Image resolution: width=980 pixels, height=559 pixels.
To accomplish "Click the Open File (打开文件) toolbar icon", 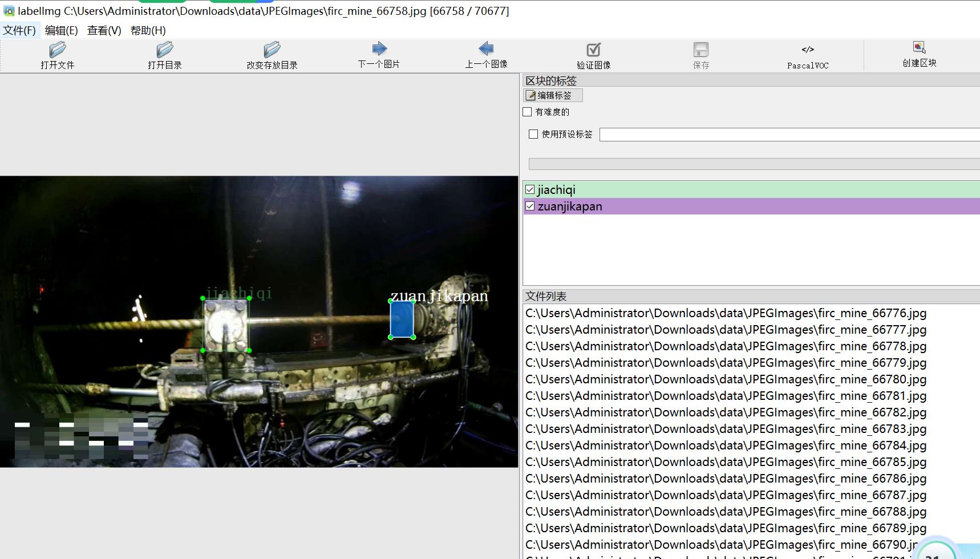I will (x=57, y=50).
